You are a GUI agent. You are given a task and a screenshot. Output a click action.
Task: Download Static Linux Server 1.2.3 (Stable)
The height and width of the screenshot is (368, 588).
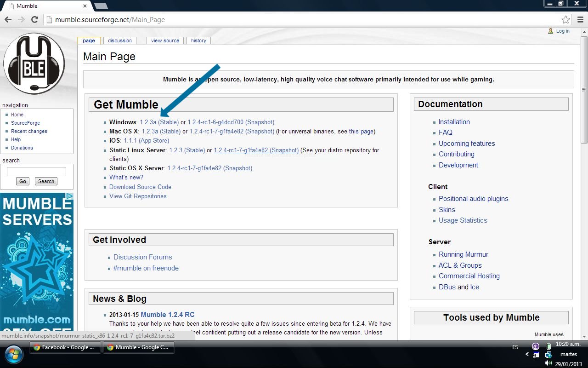coord(187,150)
